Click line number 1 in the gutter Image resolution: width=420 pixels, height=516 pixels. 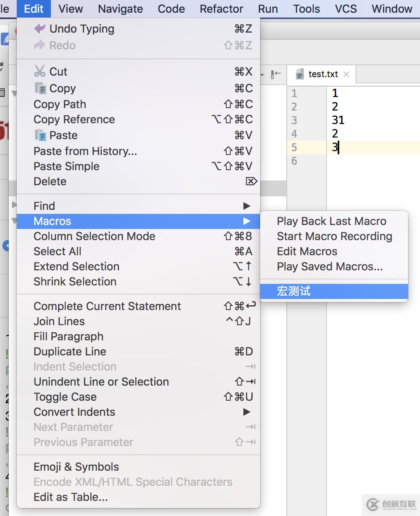(294, 93)
